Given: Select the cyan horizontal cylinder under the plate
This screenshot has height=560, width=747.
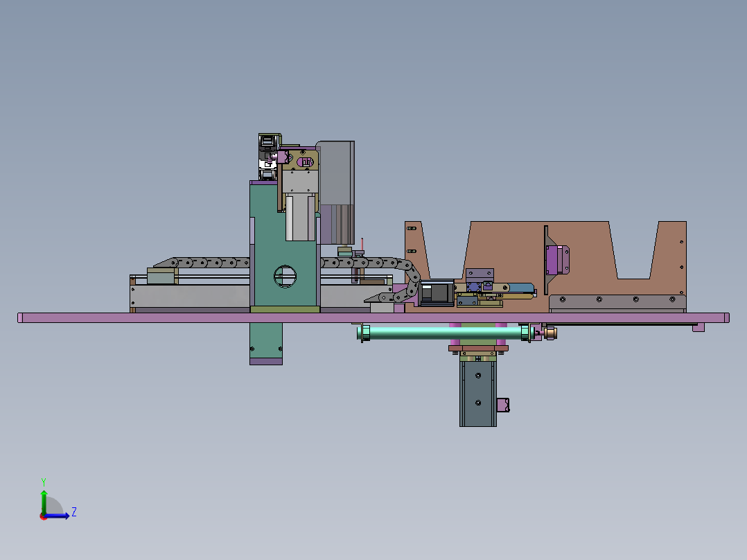Looking at the screenshot, I should (x=445, y=332).
